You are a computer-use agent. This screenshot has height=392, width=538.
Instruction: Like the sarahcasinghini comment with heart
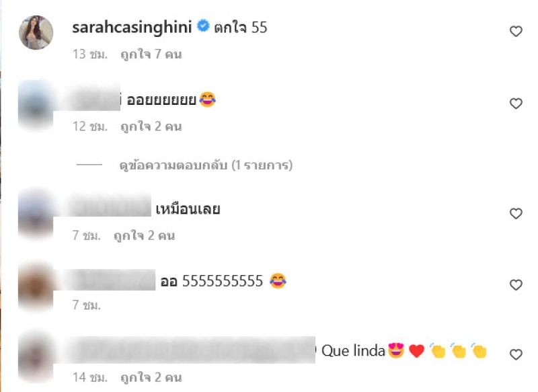[x=516, y=32]
